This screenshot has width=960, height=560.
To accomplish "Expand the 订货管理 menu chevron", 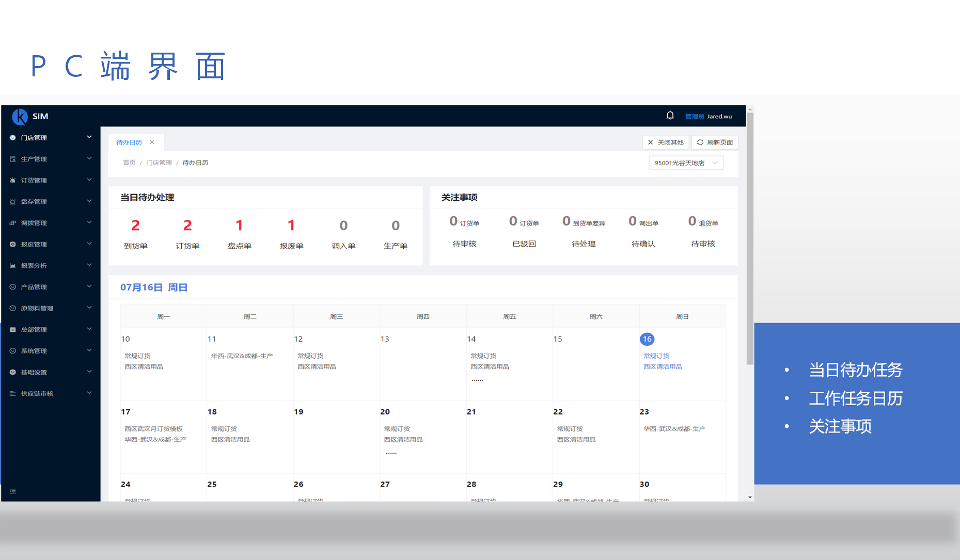I will click(x=89, y=180).
